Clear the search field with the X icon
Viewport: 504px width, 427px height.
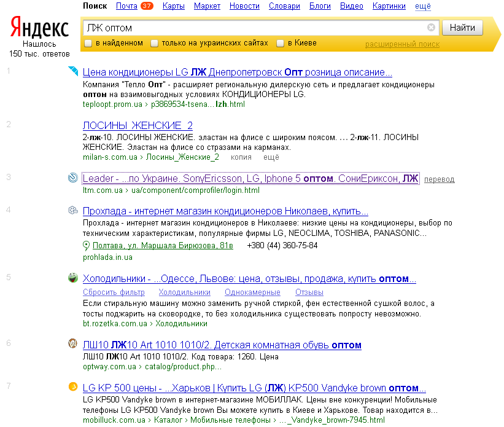point(431,28)
